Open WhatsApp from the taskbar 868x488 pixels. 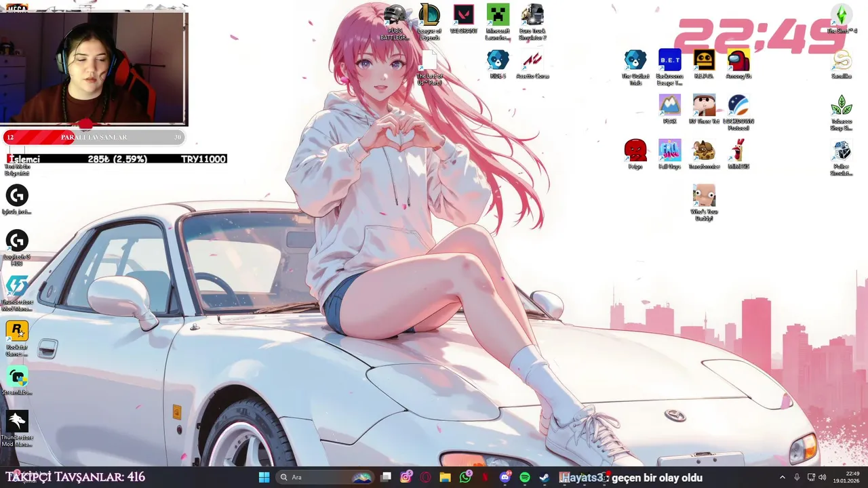click(x=465, y=477)
